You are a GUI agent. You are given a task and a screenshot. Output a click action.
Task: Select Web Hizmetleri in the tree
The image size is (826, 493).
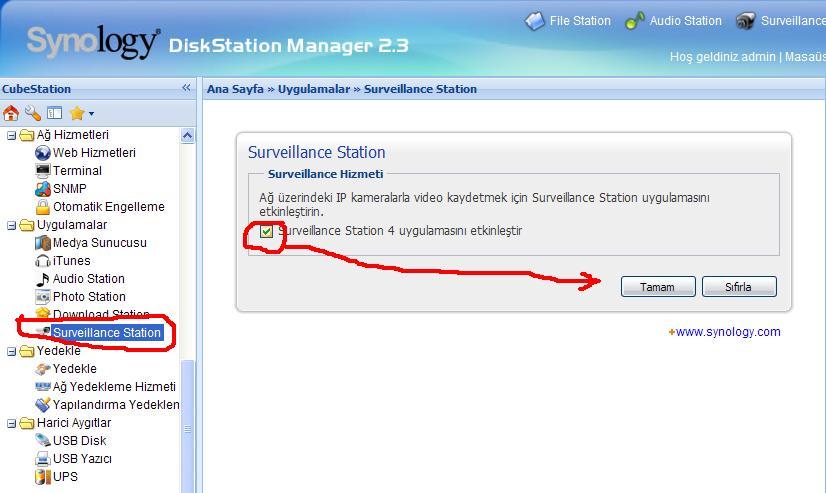click(94, 153)
